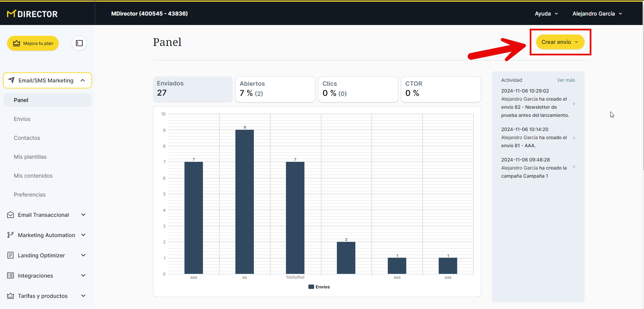Click the Tarifas y productos crown icon
This screenshot has height=309, width=644.
tap(10, 296)
